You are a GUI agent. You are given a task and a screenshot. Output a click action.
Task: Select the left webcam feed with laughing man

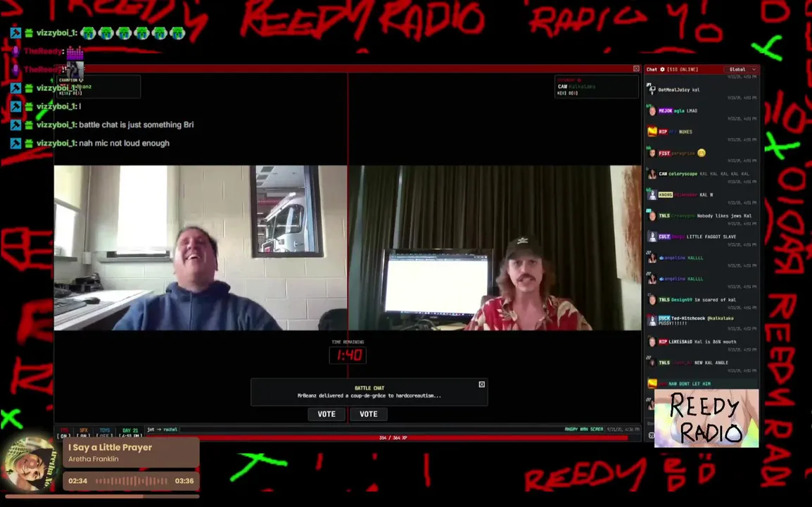click(201, 248)
